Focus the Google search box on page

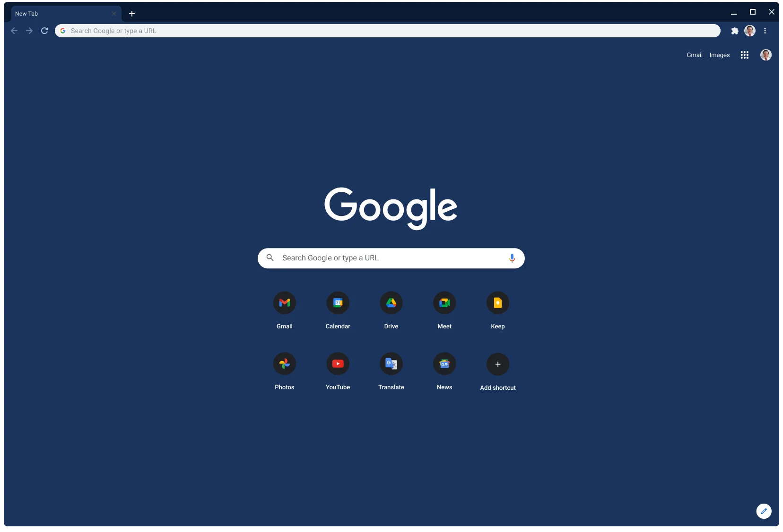[388, 258]
